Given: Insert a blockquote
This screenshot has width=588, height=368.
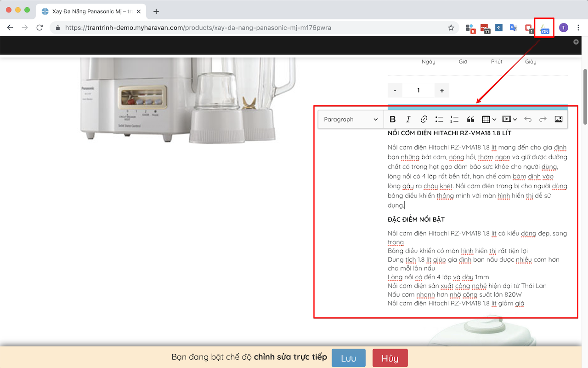Looking at the screenshot, I should point(470,119).
